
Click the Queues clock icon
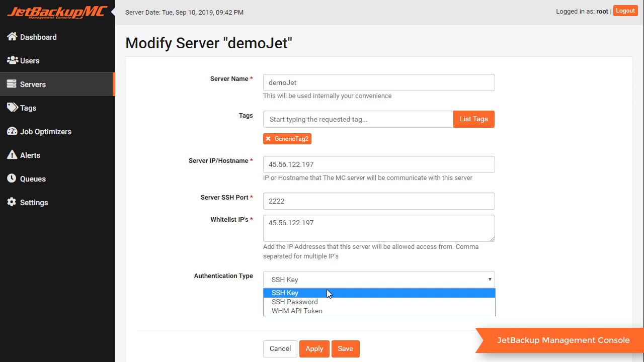12,178
